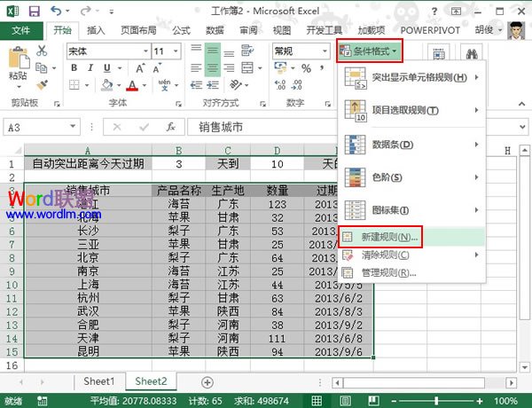This screenshot has height=408, width=532.
Task: Click the 色阶 color scales icon
Action: [355, 177]
